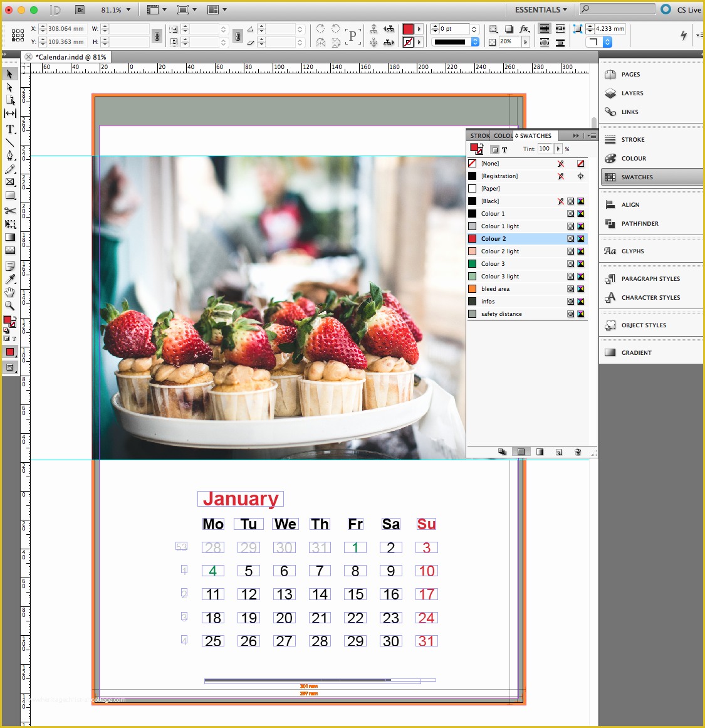
Task: Select the Selection tool arrow
Action: [x=10, y=74]
